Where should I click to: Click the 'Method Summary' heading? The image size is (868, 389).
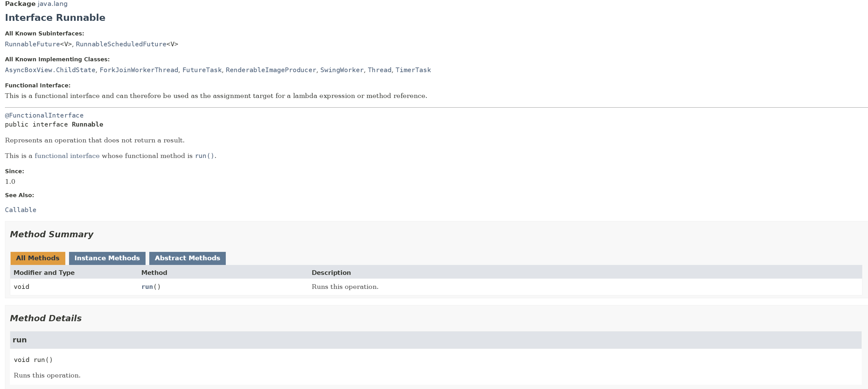tap(52, 234)
